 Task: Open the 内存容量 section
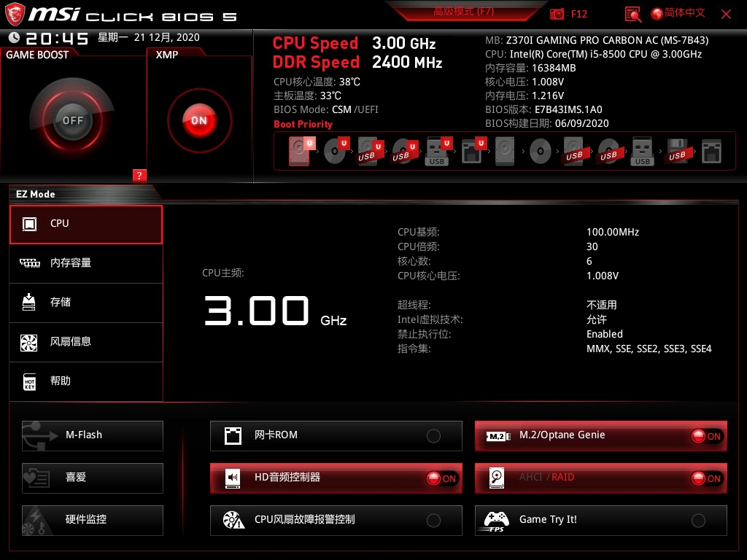click(x=86, y=263)
